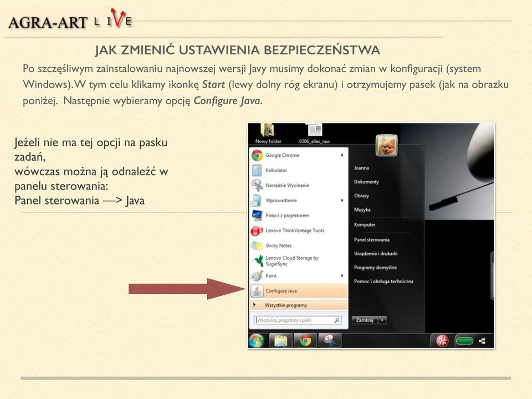This screenshot has width=532, height=399.
Task: Open Chrome from the taskbar
Action: [305, 341]
